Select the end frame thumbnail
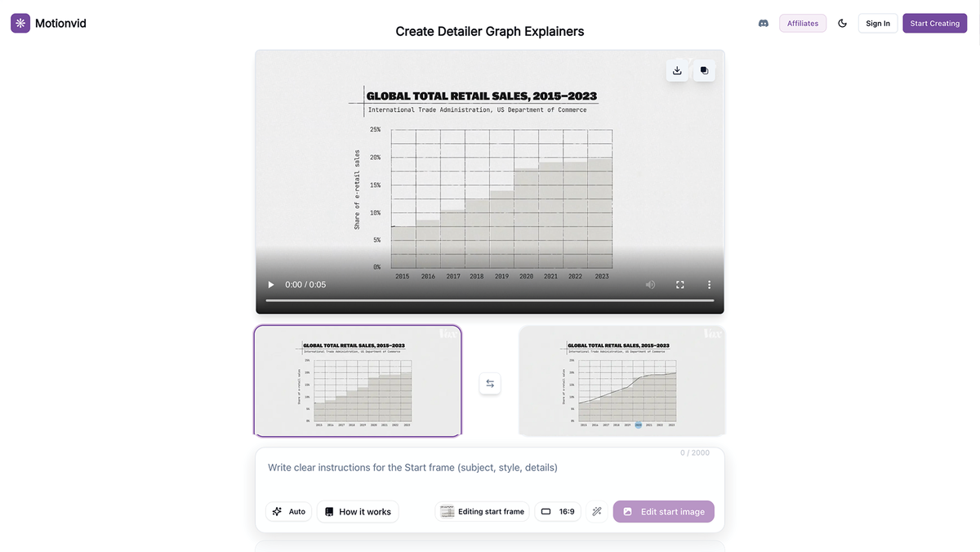 (621, 381)
